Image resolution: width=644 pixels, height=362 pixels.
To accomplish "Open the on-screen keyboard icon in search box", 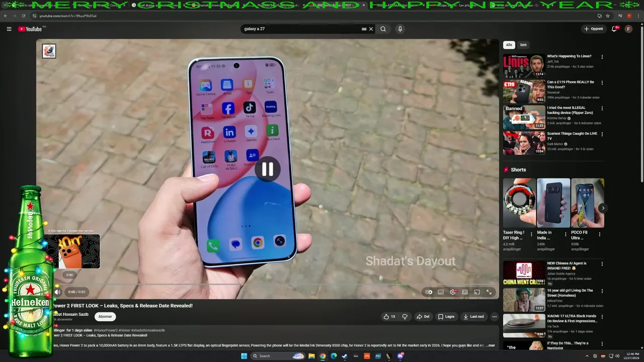I will pos(364,29).
